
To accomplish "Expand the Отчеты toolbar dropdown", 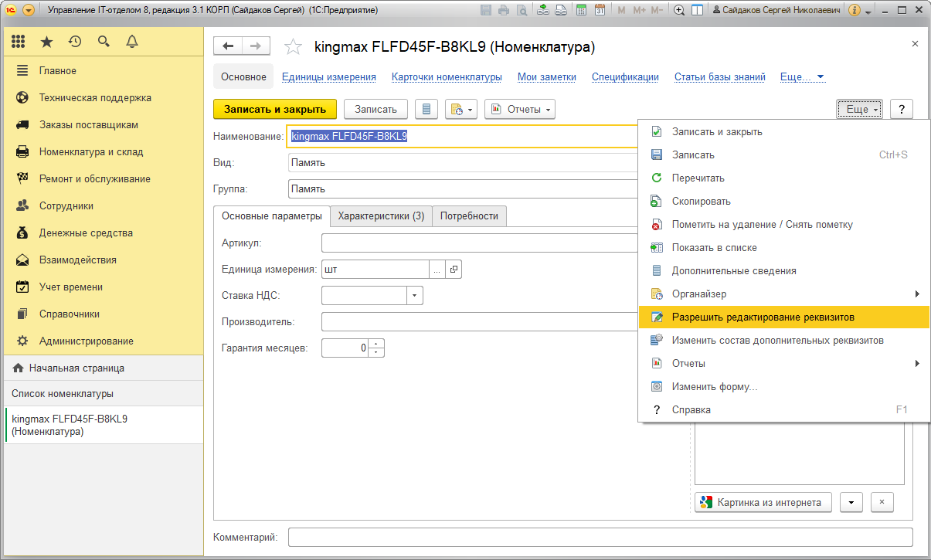I will (520, 110).
